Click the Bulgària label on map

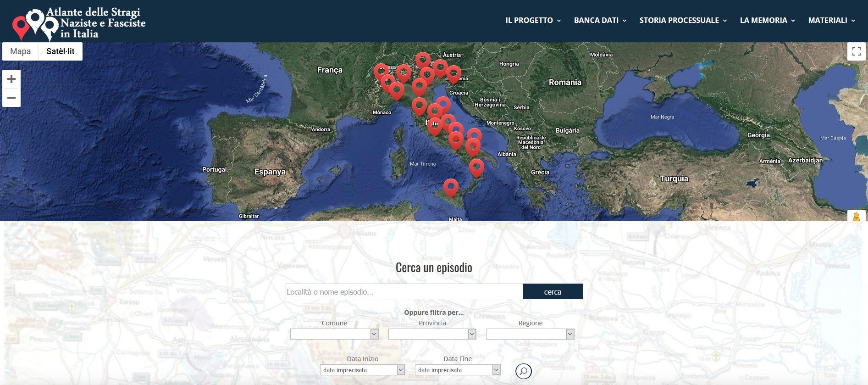pyautogui.click(x=568, y=130)
